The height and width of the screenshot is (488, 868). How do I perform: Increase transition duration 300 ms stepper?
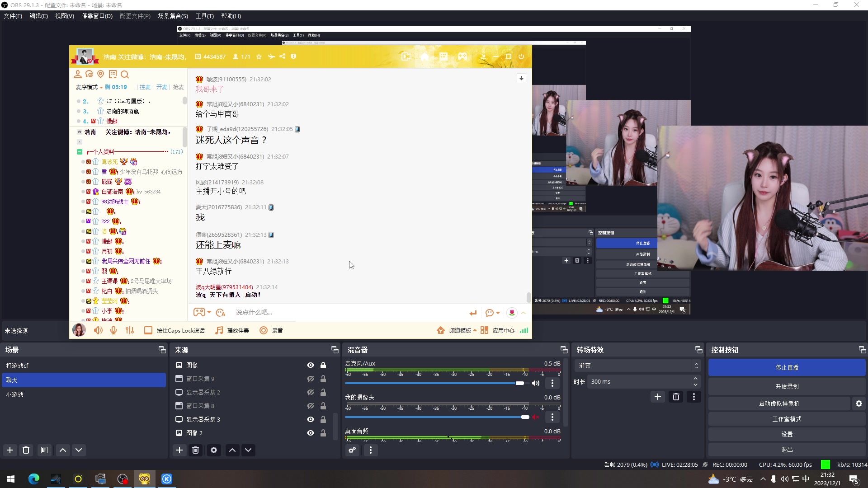tap(696, 379)
